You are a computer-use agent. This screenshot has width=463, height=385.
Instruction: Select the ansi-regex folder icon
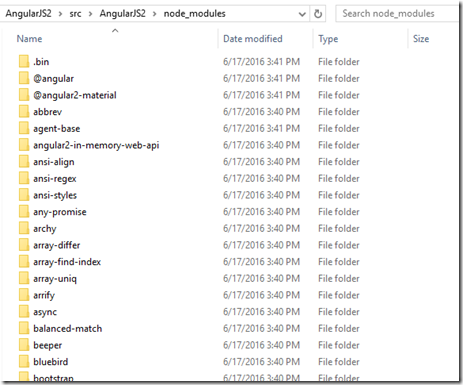tap(24, 178)
